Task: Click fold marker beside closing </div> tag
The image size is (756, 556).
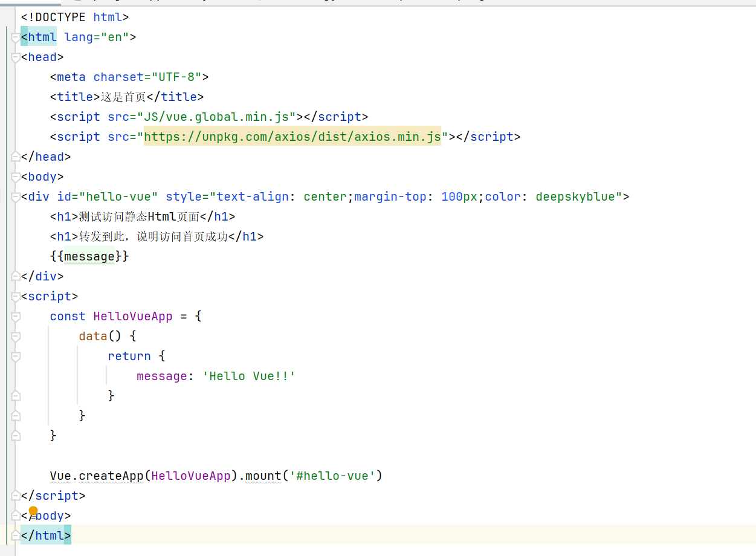Action: [16, 277]
